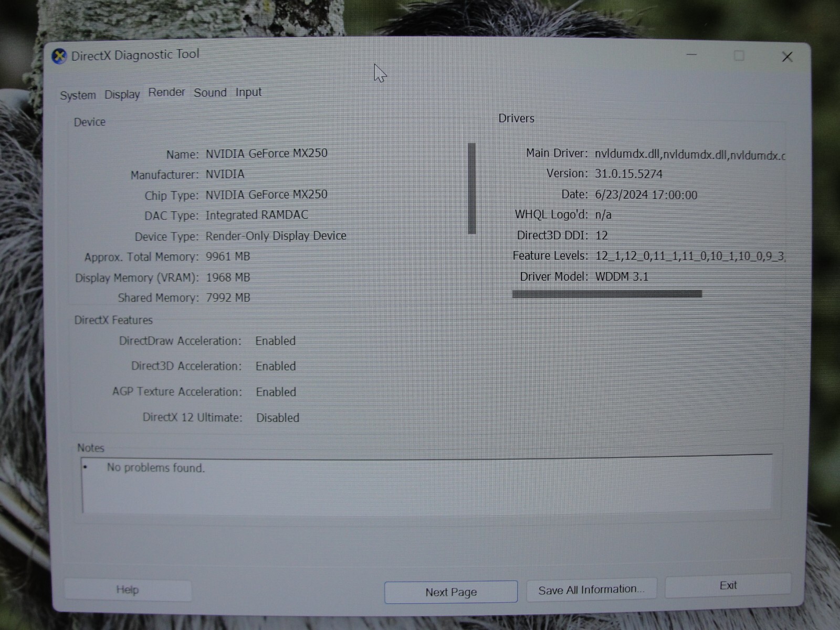Click Render-Only Display Device text

tap(276, 236)
